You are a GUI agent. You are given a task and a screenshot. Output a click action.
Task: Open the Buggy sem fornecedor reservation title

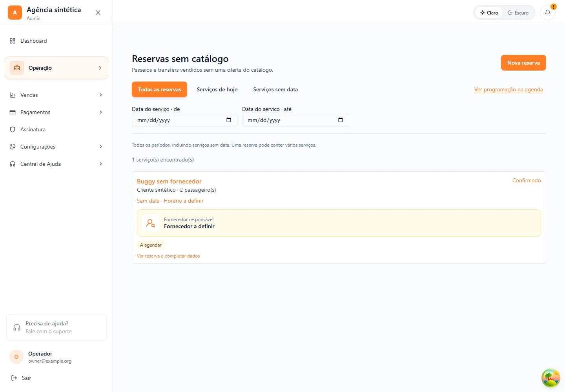(x=169, y=181)
